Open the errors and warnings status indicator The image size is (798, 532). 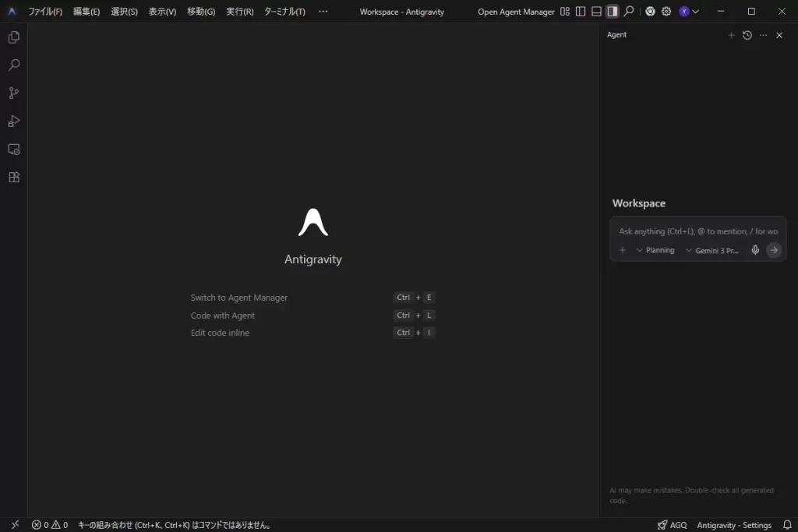(x=50, y=525)
